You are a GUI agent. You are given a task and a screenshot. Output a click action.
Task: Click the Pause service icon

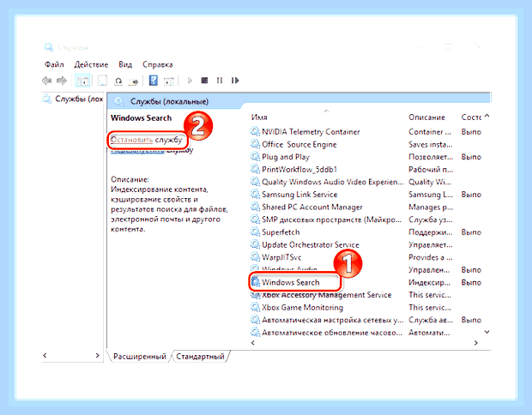220,81
